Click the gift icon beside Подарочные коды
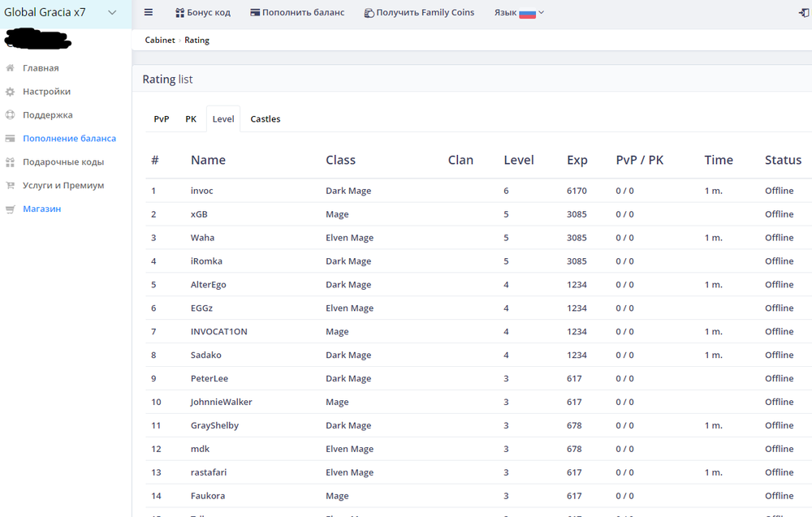The height and width of the screenshot is (517, 812). 11,162
